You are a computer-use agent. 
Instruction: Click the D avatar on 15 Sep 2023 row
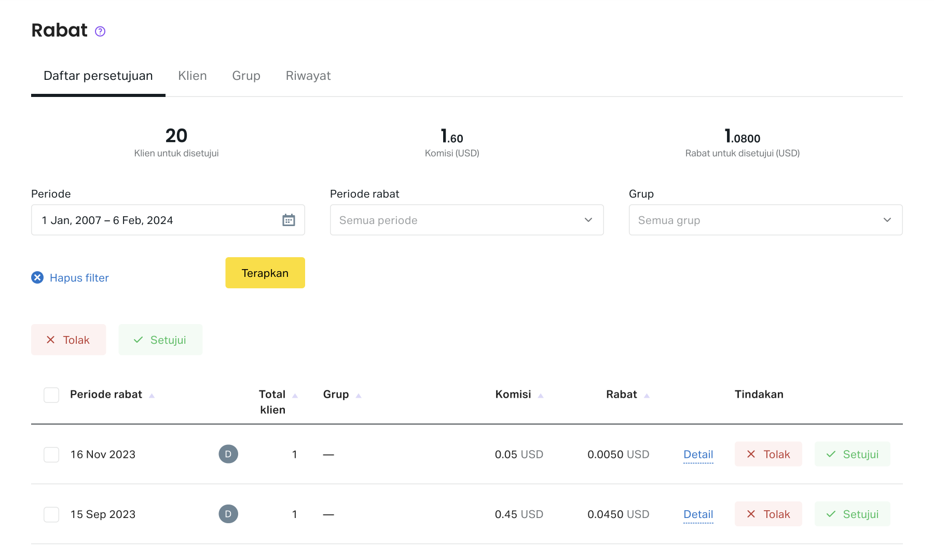tap(228, 514)
